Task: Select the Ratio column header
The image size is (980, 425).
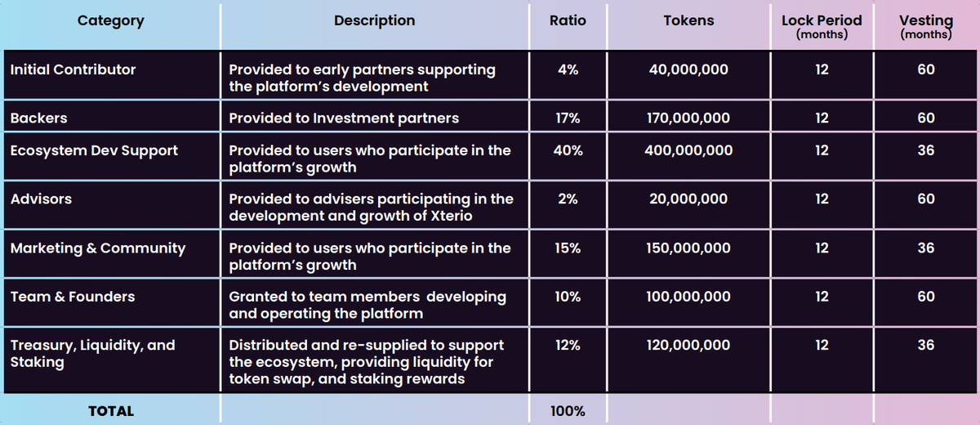Action: (x=568, y=21)
